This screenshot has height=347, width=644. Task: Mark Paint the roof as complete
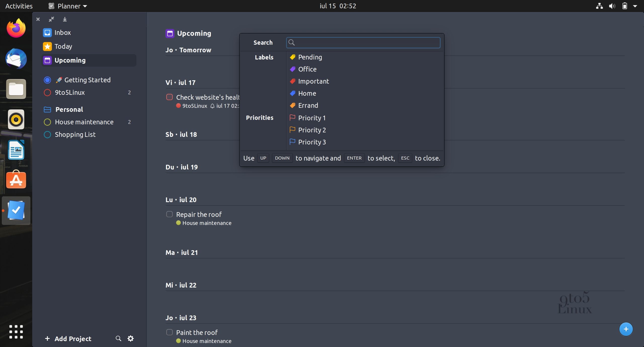[x=169, y=332]
